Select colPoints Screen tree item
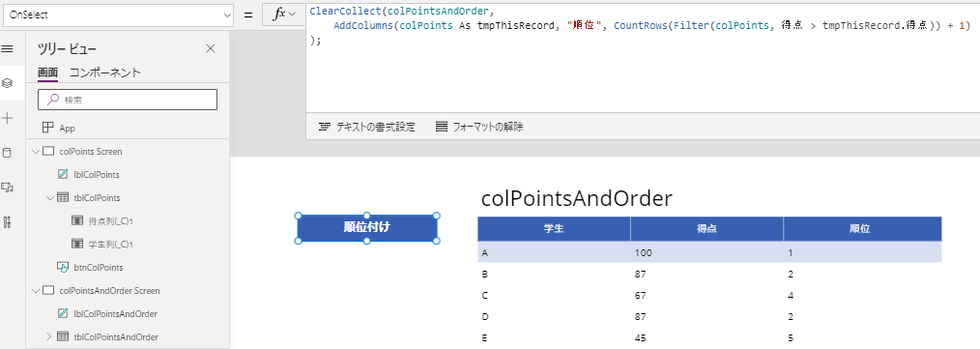 91,152
